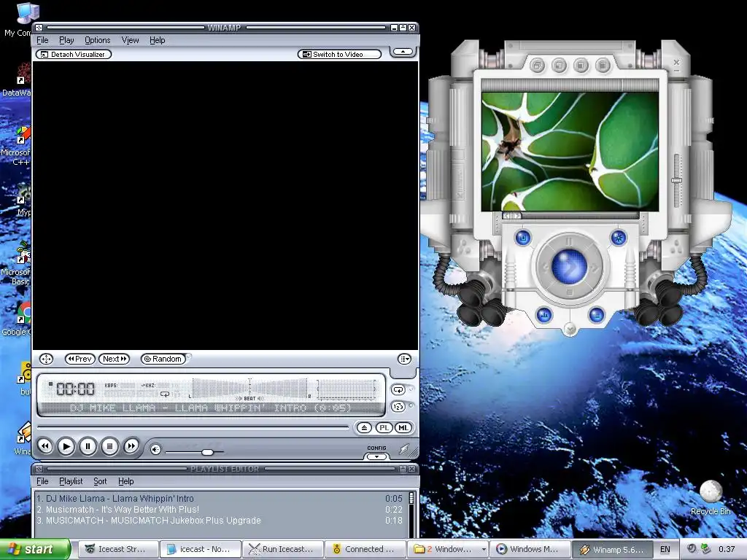Mute Winamp using the speaker icon
Image resolution: width=747 pixels, height=560 pixels.
[x=155, y=449]
